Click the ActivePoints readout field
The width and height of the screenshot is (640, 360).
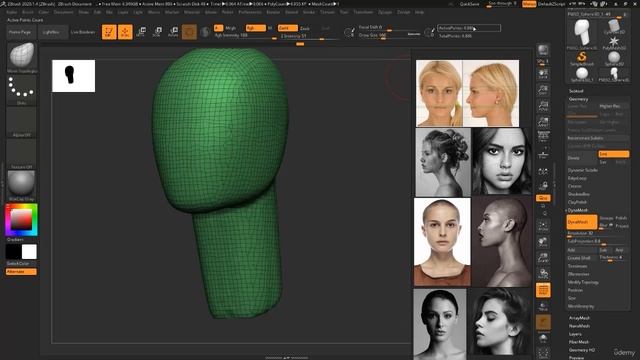(469, 28)
